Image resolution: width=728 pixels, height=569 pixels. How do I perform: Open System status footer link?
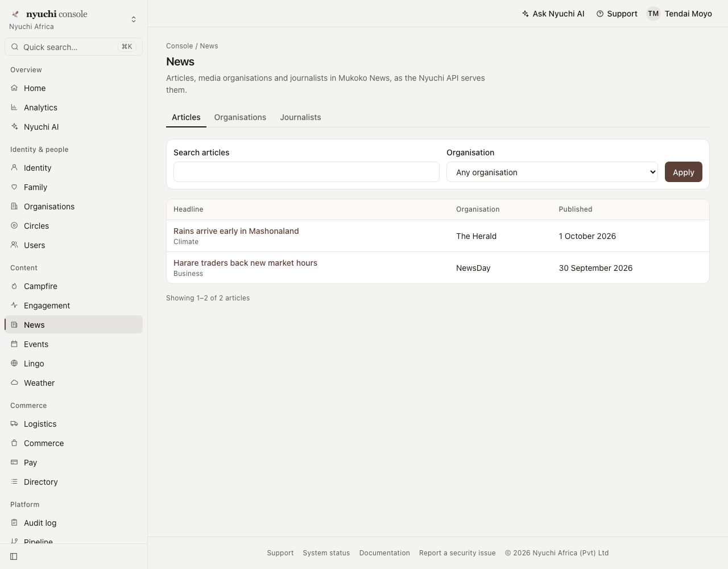pyautogui.click(x=326, y=553)
